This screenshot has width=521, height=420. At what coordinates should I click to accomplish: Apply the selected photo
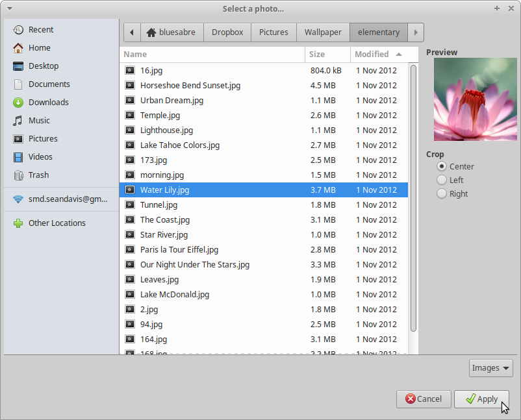click(x=481, y=399)
